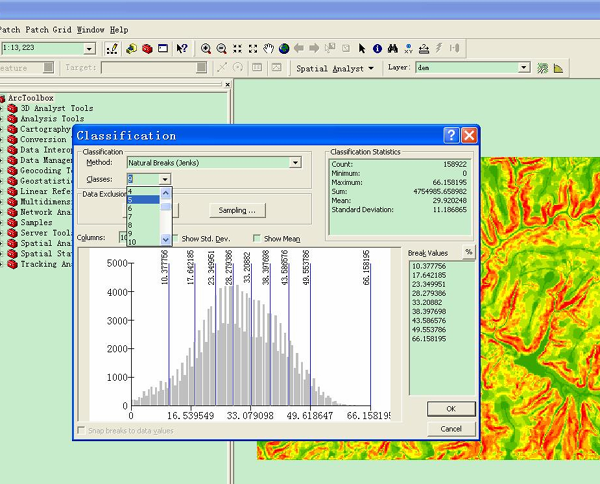Toggle the Show Mean checkbox
The height and width of the screenshot is (484, 600).
(258, 238)
